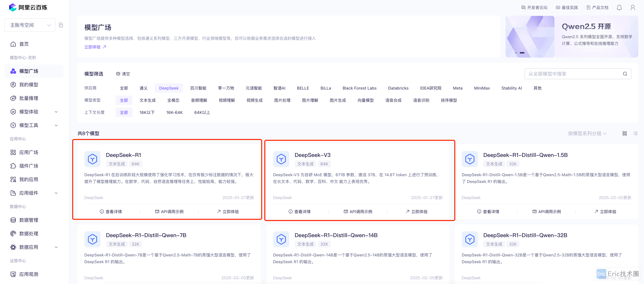Open 产品文档 in top bar
The width and height of the screenshot is (644, 284).
[597, 7]
